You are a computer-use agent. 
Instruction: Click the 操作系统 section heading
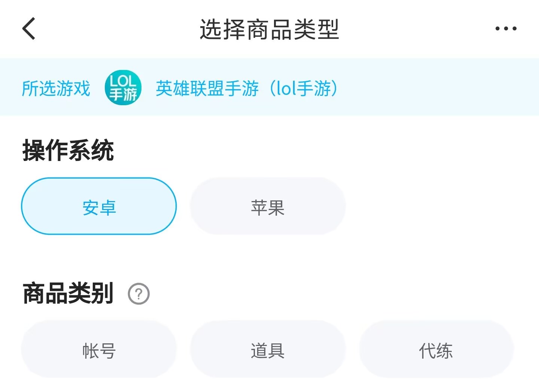[x=68, y=151]
